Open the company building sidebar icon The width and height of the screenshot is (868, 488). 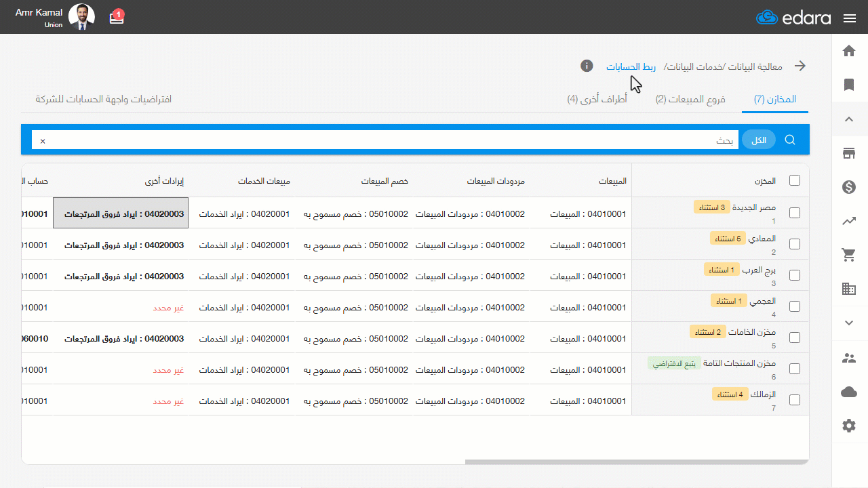tap(848, 289)
